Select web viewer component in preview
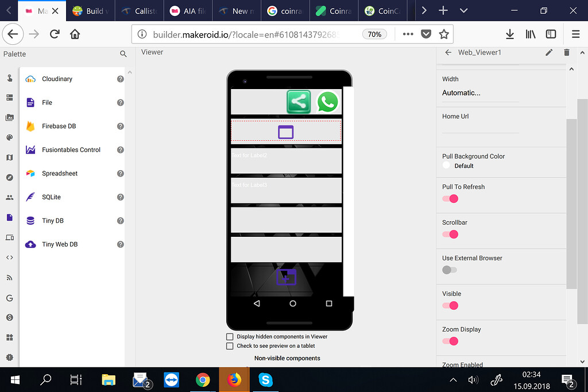Image resolution: width=588 pixels, height=392 pixels. point(286,132)
